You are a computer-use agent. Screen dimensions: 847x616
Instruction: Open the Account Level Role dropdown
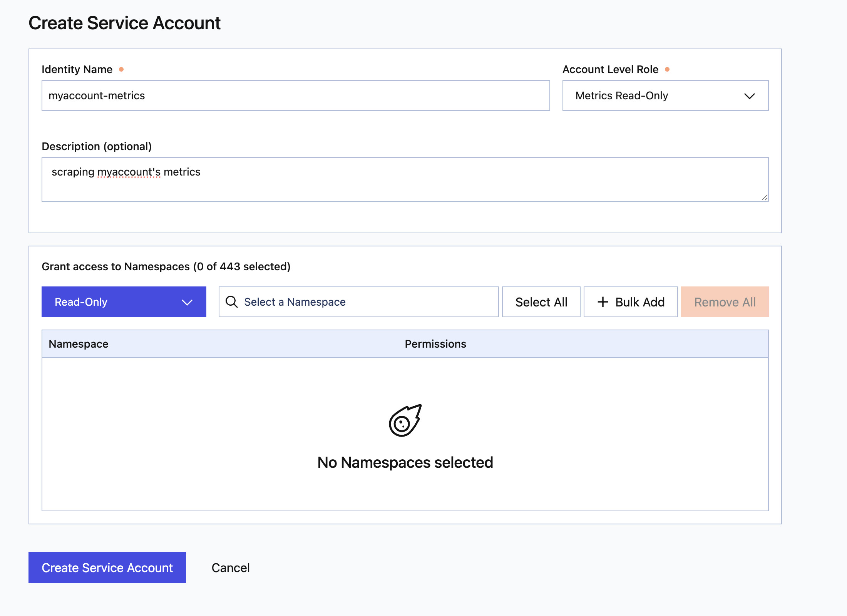click(x=665, y=95)
